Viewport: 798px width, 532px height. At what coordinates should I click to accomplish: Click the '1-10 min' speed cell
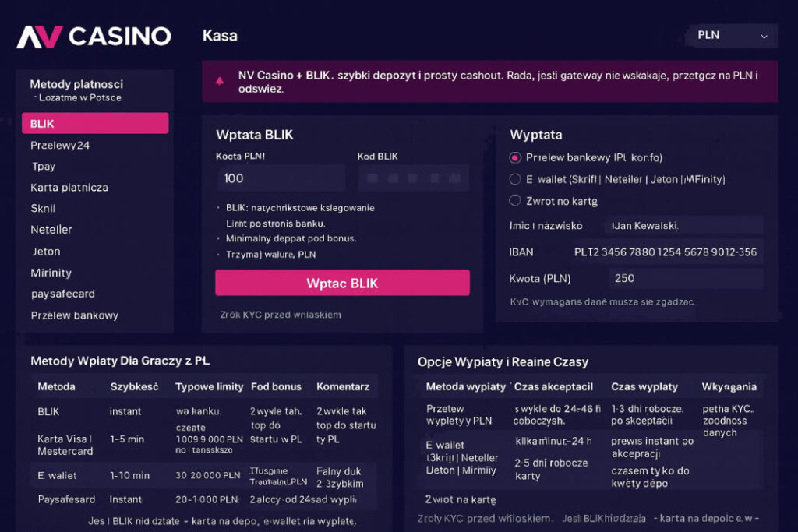pyautogui.click(x=130, y=476)
